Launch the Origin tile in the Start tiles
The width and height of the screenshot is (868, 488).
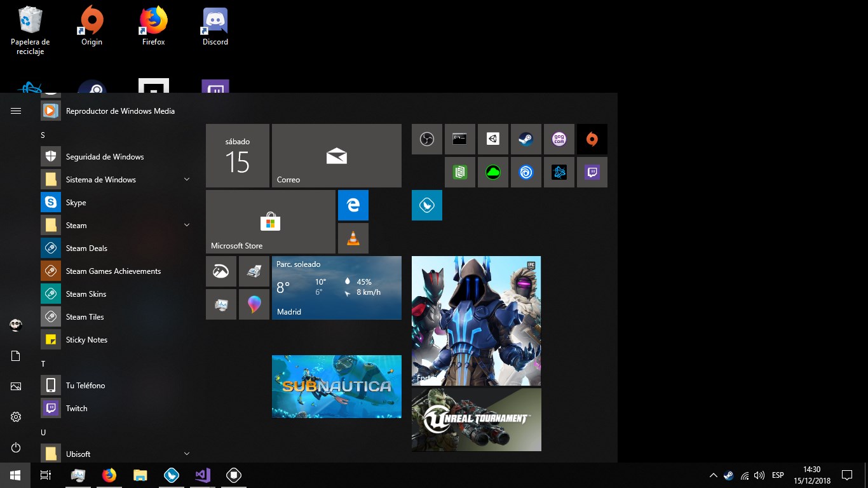tap(592, 139)
